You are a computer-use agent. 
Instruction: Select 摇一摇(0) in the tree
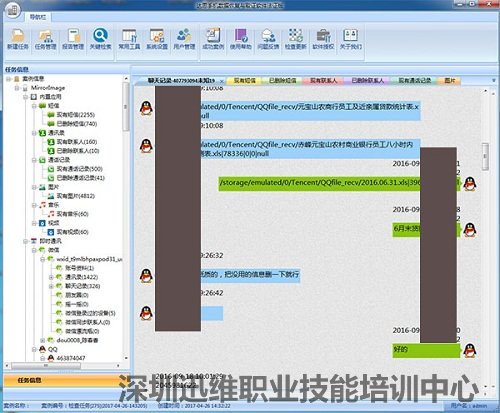pyautogui.click(x=77, y=304)
